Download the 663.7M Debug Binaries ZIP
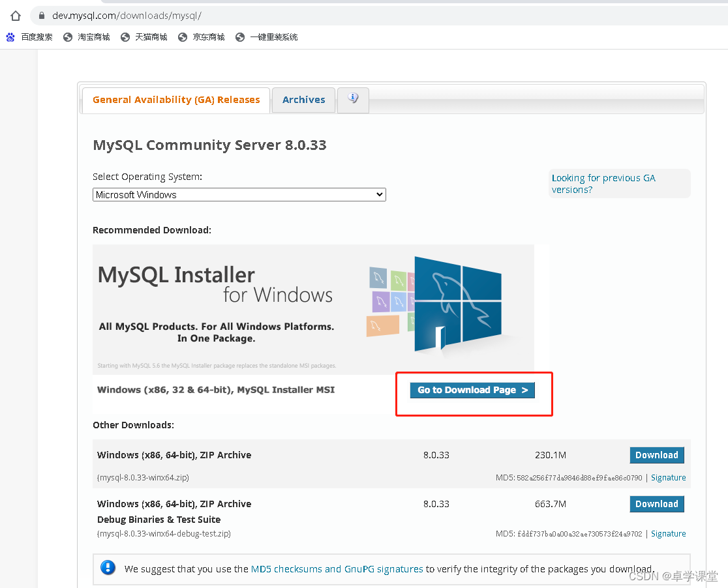 [x=656, y=503]
